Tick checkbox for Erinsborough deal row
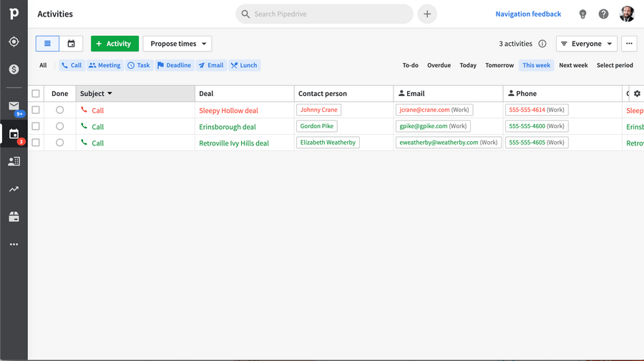Viewport: 644px width, 361px height. pyautogui.click(x=36, y=126)
